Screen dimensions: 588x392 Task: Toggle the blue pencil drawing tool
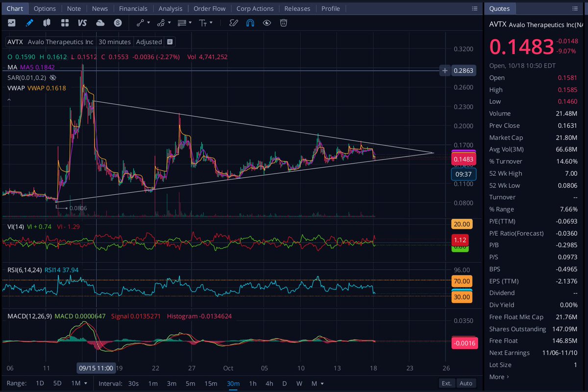[29, 23]
